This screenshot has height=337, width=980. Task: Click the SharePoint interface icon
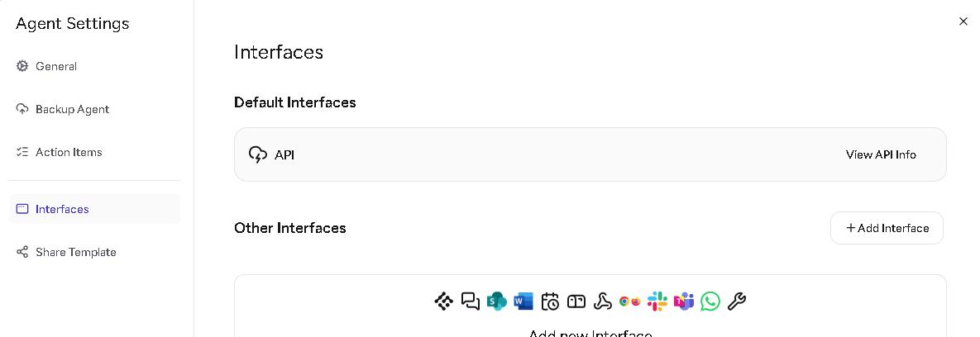tap(497, 301)
